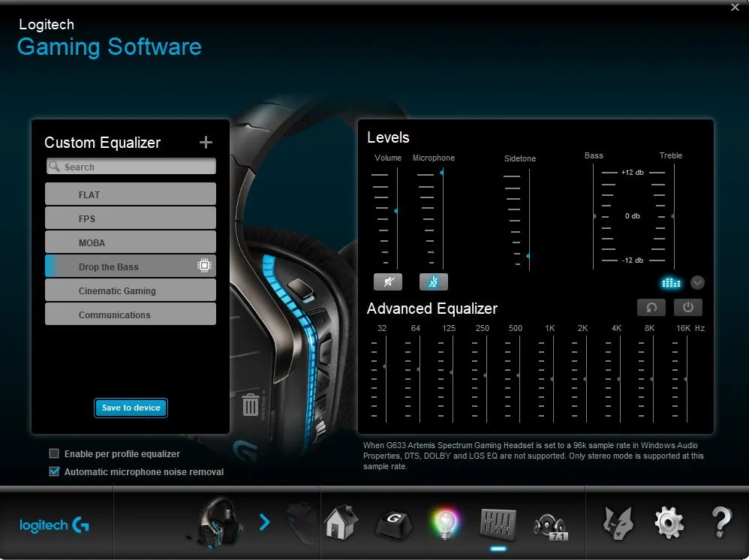Click the +12 db label

pyautogui.click(x=633, y=173)
